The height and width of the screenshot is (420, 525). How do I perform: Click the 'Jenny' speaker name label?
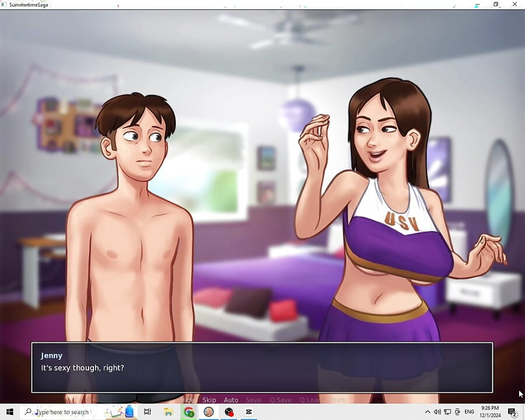coord(51,355)
